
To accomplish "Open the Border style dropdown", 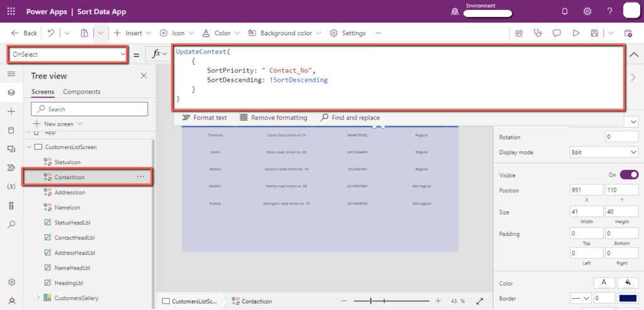I will [580, 299].
